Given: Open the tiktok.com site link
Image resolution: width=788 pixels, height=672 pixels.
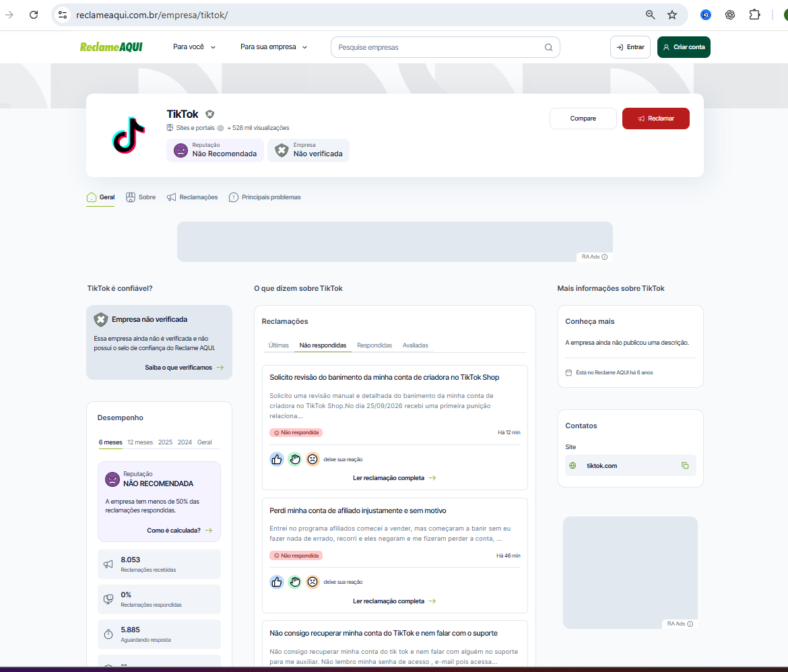Looking at the screenshot, I should pyautogui.click(x=601, y=466).
